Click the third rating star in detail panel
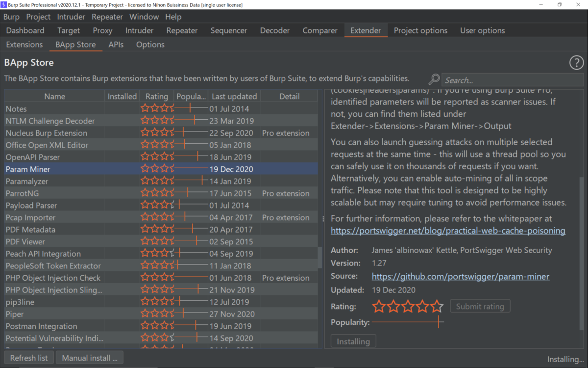Screen dimensions: 588x368 click(408, 307)
